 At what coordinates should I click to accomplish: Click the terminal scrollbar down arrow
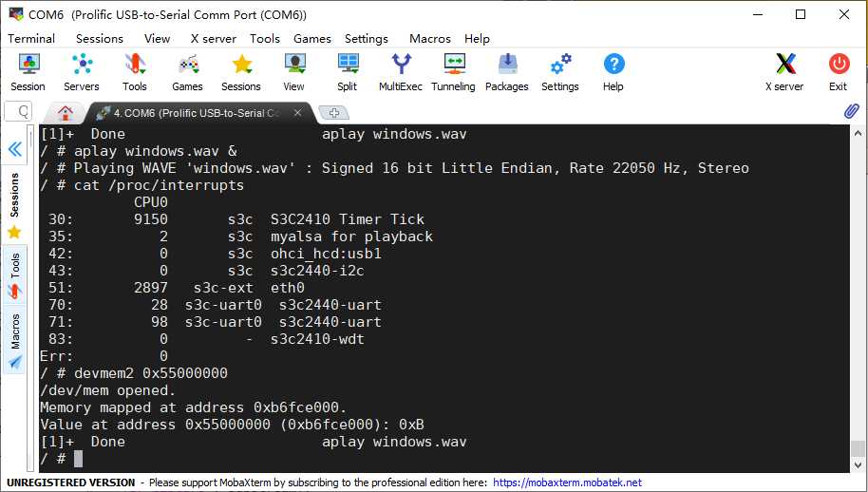pyautogui.click(x=858, y=464)
